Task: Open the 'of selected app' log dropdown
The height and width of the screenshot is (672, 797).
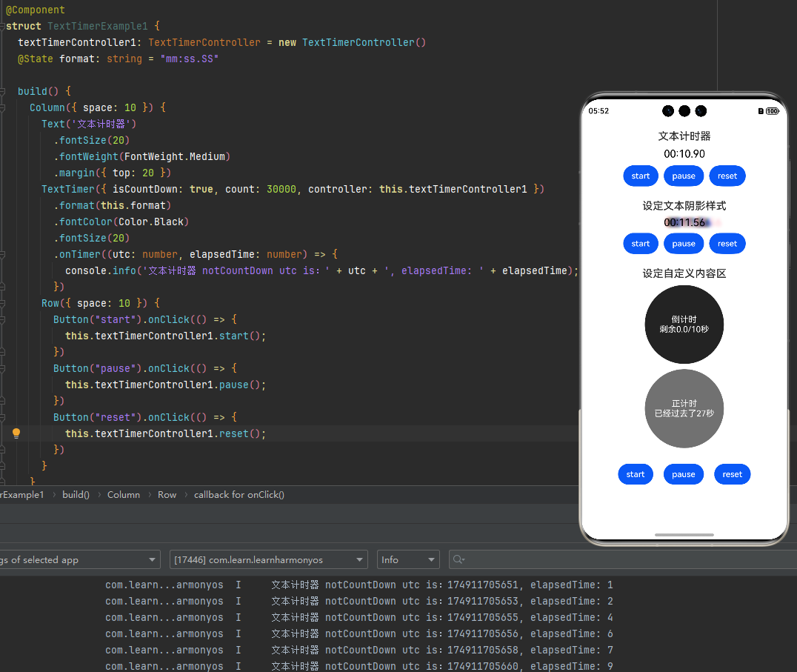Action: [79, 559]
